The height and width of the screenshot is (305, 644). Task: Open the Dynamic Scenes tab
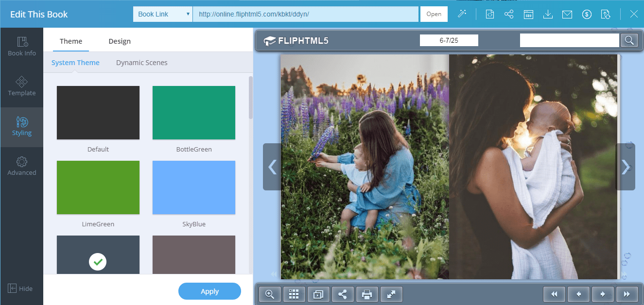click(x=141, y=62)
